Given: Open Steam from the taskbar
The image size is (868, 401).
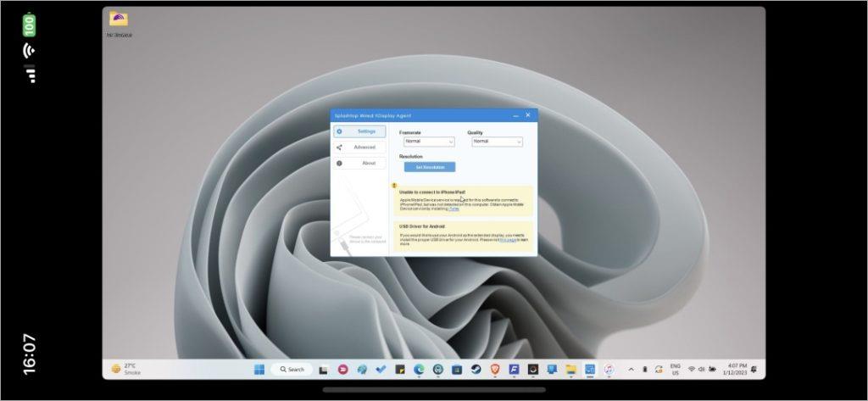Looking at the screenshot, I should pos(476,370).
